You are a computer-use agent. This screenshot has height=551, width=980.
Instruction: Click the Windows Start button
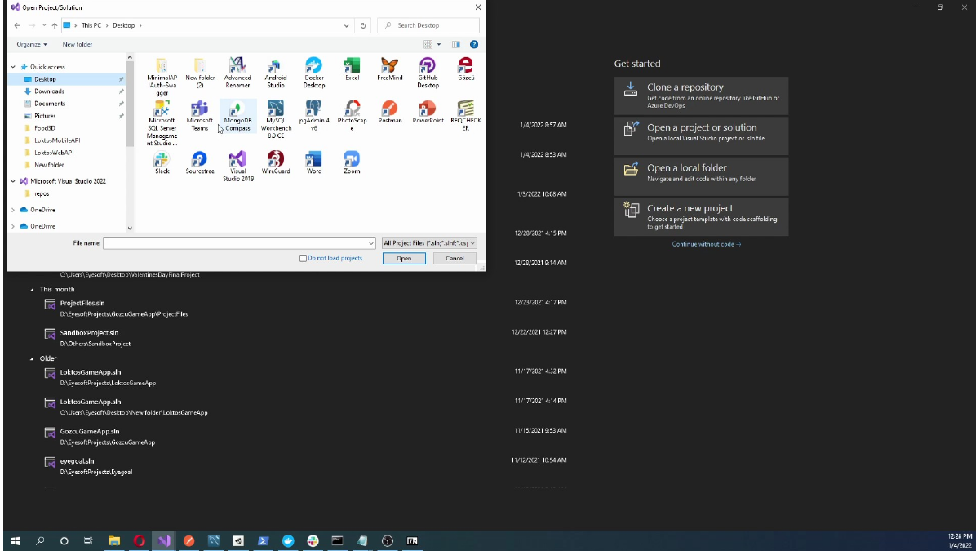point(15,540)
